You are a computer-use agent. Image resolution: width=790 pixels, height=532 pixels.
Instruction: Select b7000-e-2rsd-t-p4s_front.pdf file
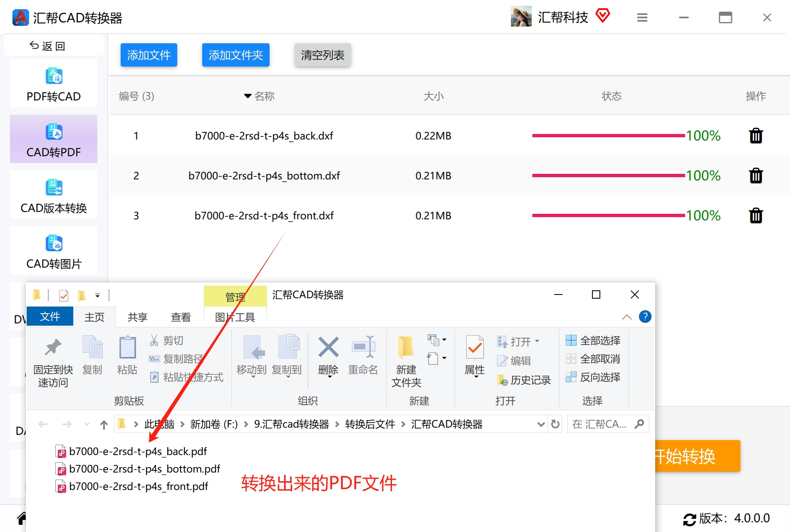tap(132, 486)
